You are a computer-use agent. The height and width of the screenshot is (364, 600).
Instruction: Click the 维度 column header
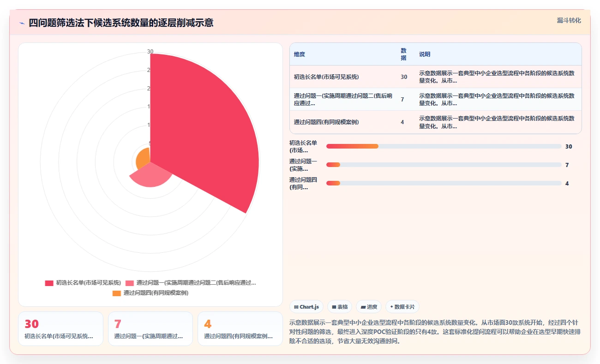(x=300, y=54)
